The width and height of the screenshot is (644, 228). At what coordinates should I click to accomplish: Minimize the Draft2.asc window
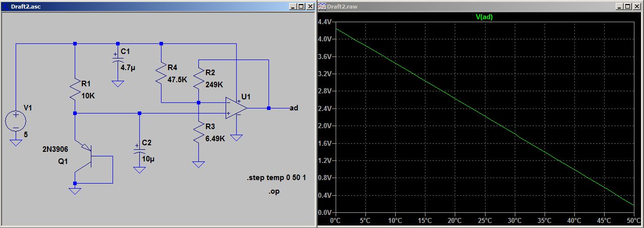click(x=293, y=7)
